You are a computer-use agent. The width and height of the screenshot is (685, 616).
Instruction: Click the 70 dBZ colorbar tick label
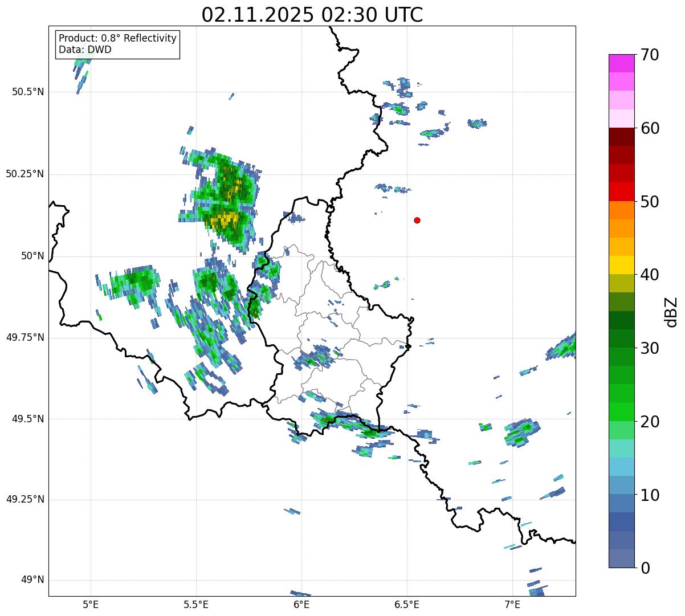click(x=649, y=55)
